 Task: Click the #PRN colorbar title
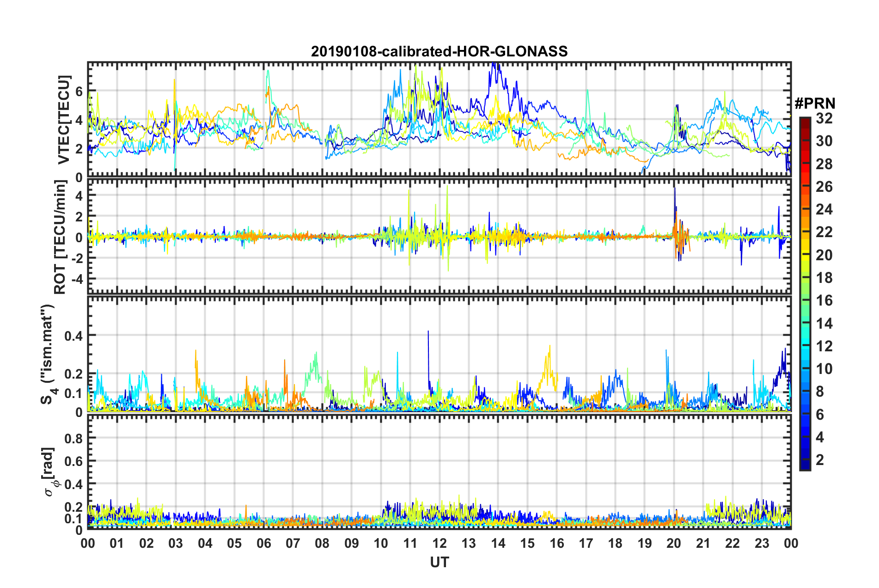pos(815,104)
